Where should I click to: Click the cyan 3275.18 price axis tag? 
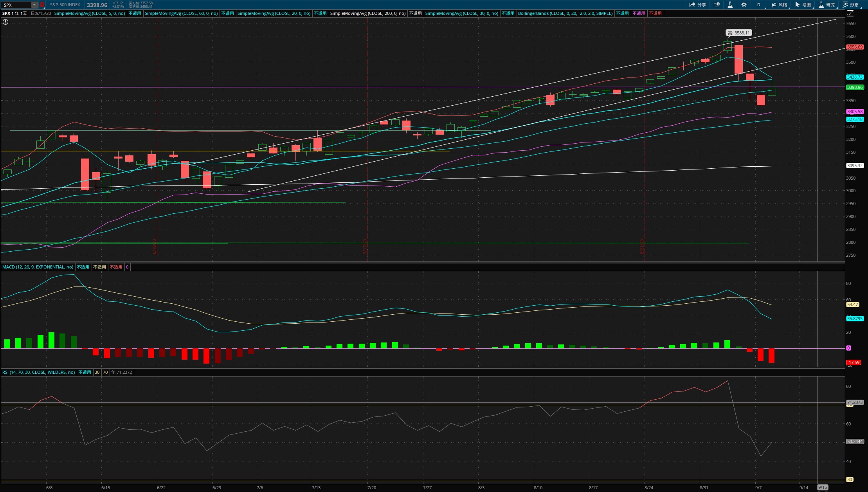click(855, 119)
